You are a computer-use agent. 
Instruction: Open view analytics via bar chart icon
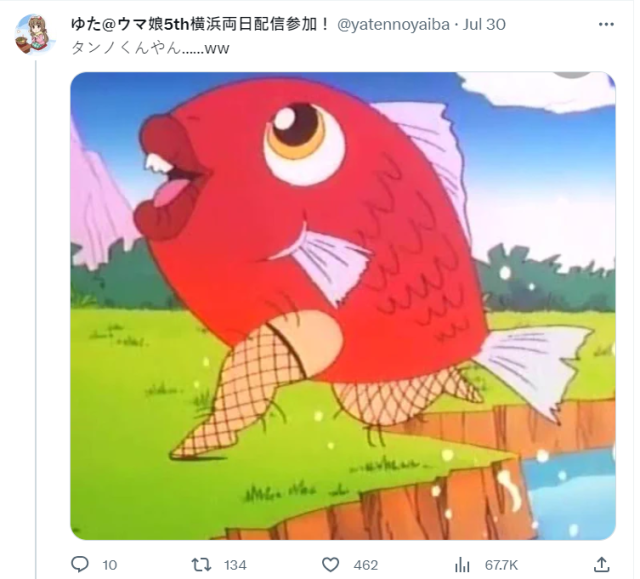[x=462, y=565]
